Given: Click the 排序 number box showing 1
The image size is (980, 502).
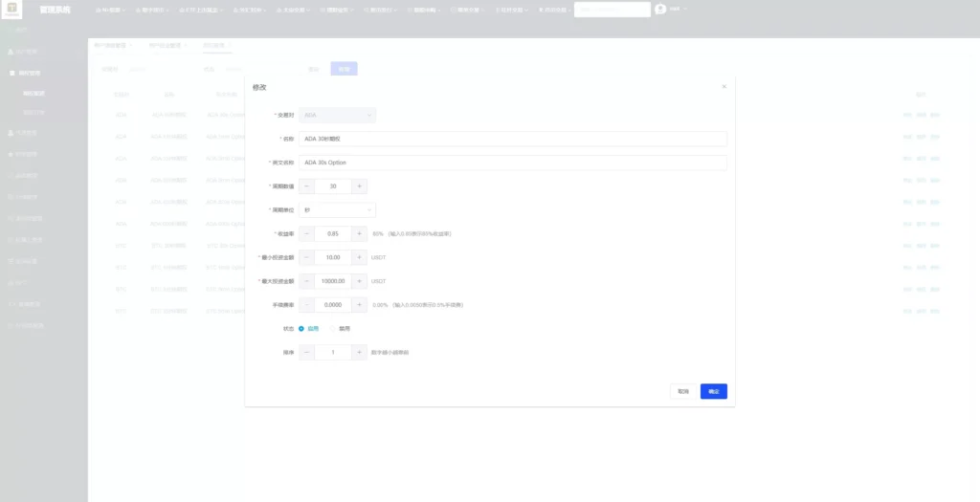Looking at the screenshot, I should 333,352.
